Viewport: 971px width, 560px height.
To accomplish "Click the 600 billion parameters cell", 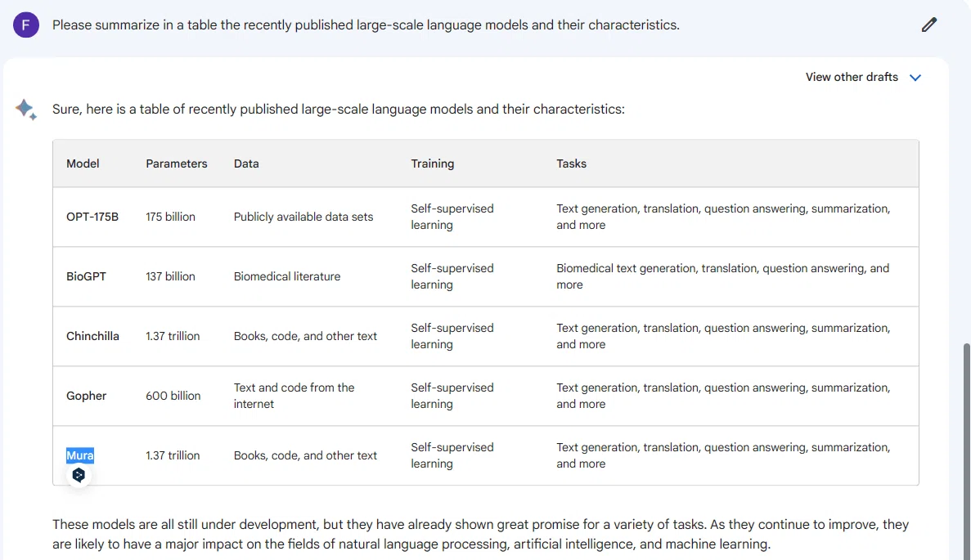I will coord(173,396).
